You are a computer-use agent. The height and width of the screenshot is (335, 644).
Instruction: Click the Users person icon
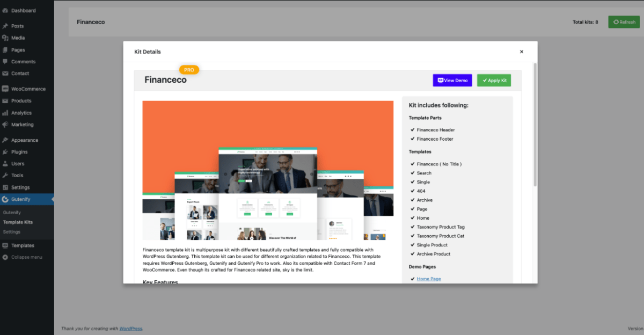[5, 164]
